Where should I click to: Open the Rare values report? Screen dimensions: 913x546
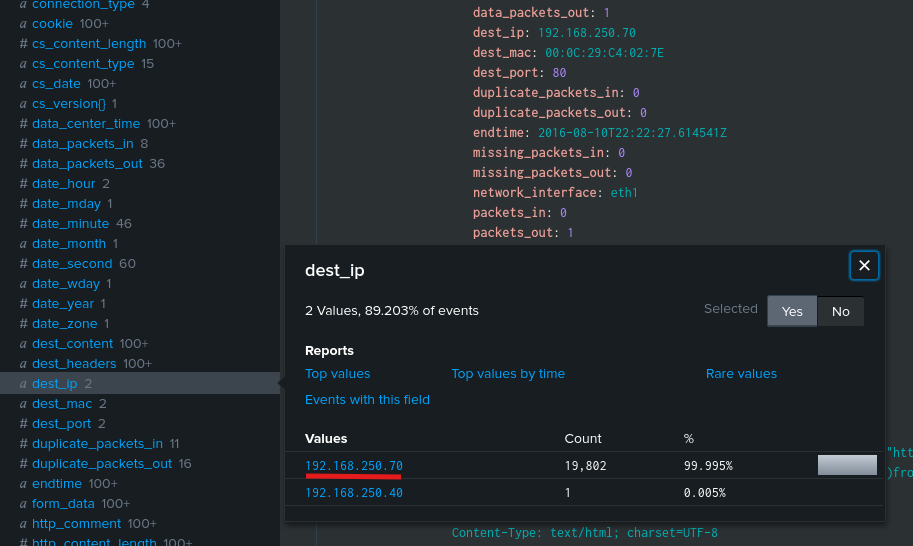[741, 374]
